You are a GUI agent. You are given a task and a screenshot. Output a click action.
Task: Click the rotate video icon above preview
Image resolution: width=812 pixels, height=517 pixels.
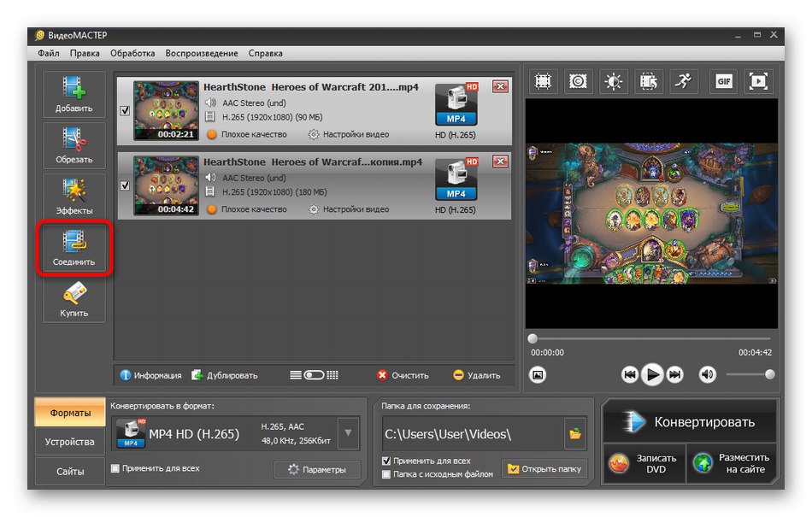[x=649, y=81]
